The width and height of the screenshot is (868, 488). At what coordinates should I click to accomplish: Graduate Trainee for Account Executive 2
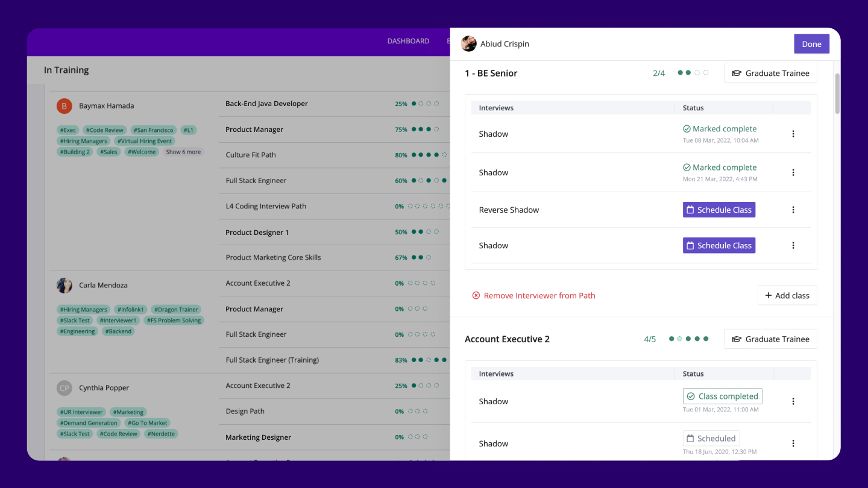[770, 339]
